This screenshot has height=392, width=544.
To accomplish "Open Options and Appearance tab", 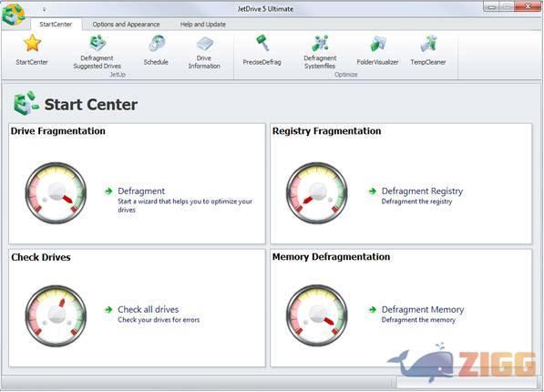I will pos(127,25).
